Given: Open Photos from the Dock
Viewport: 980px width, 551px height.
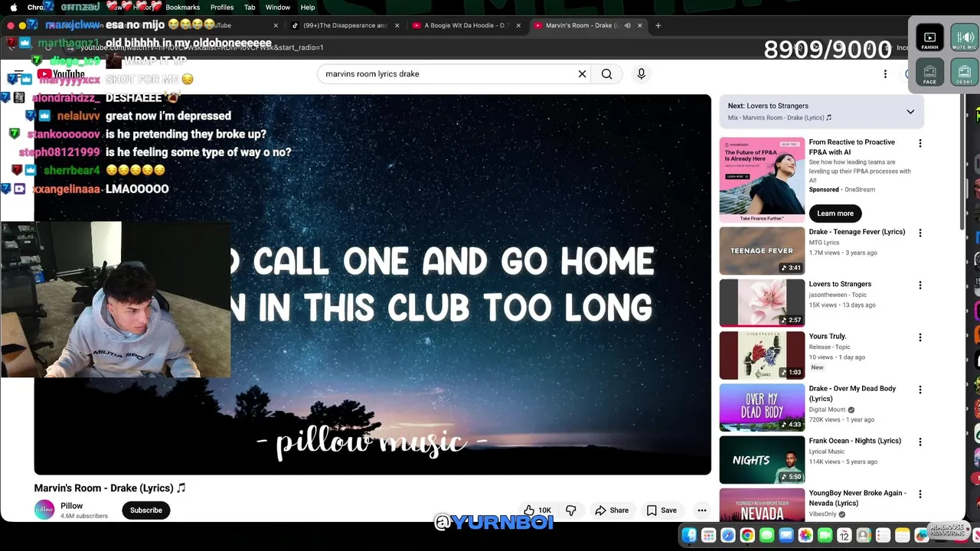Looking at the screenshot, I should coord(805,536).
